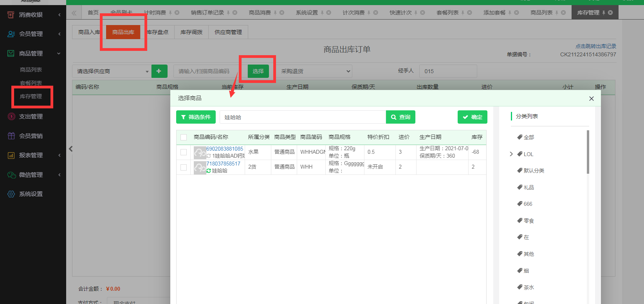Image resolution: width=644 pixels, height=304 pixels.
Task: Open the 供应商管理 tab
Action: pyautogui.click(x=228, y=32)
